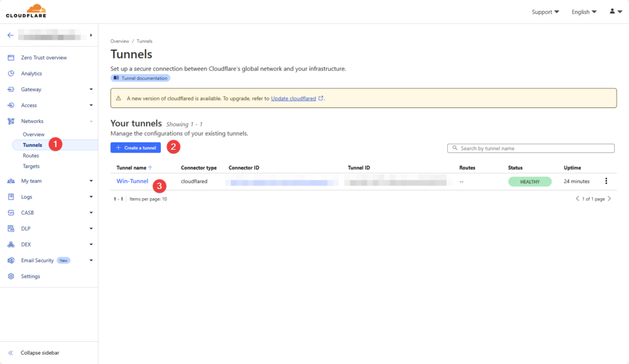The image size is (629, 364).
Task: Expand the Logs menu arrow
Action: [x=91, y=197]
